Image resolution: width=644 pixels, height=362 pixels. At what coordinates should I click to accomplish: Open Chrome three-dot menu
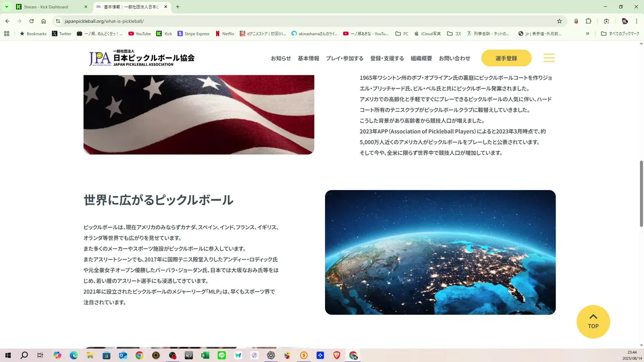click(637, 21)
